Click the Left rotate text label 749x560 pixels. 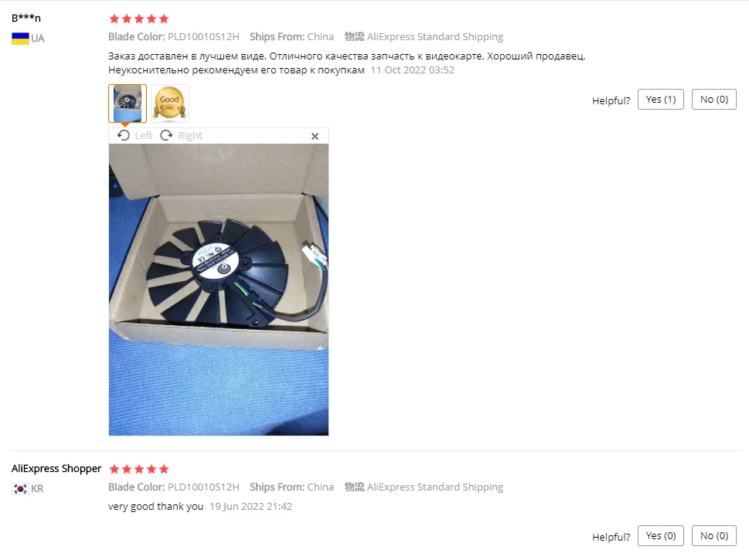[143, 136]
